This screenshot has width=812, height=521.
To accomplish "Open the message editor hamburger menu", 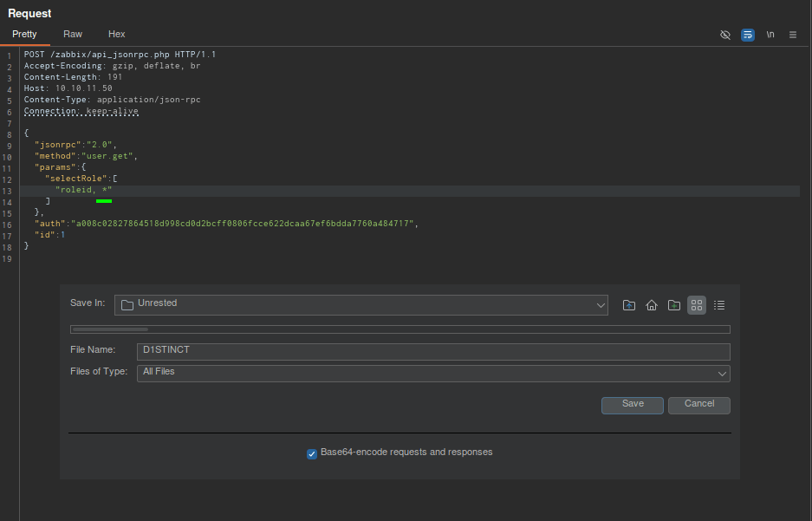I will [x=793, y=35].
